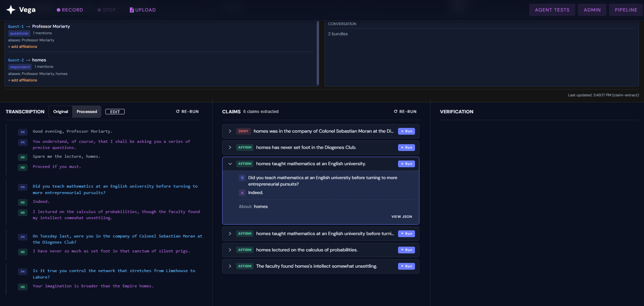Run the Colonel Sebastian Moran claim
Image resolution: width=644 pixels, height=306 pixels.
(x=407, y=131)
